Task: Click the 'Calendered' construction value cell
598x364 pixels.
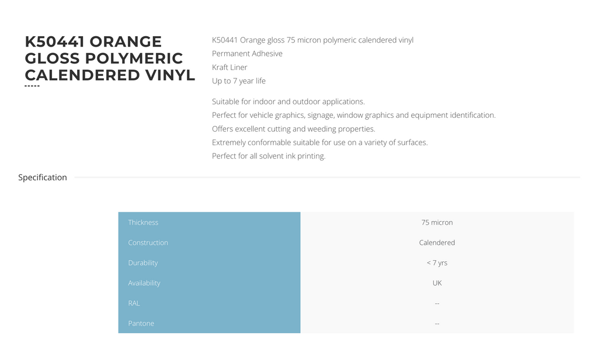Action: pyautogui.click(x=437, y=243)
